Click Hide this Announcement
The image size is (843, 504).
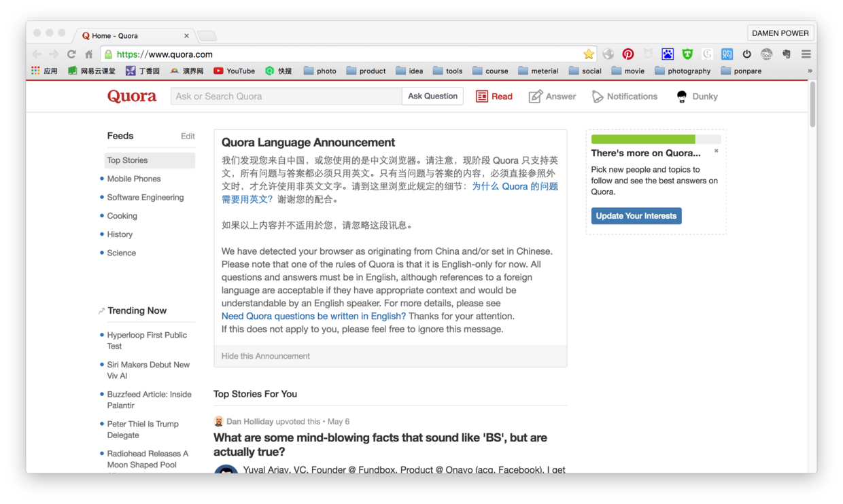pyautogui.click(x=266, y=356)
